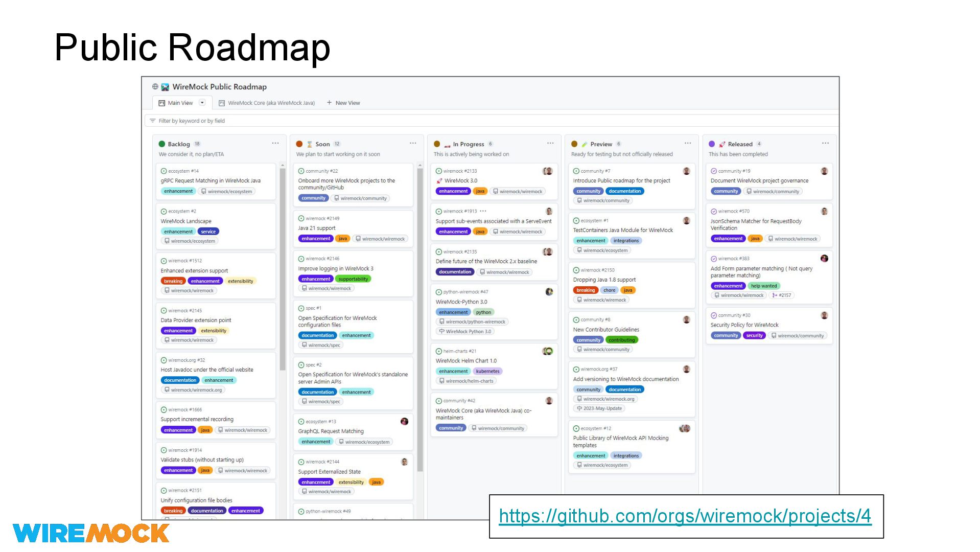Click the WireMock project logo icon in header

click(165, 87)
